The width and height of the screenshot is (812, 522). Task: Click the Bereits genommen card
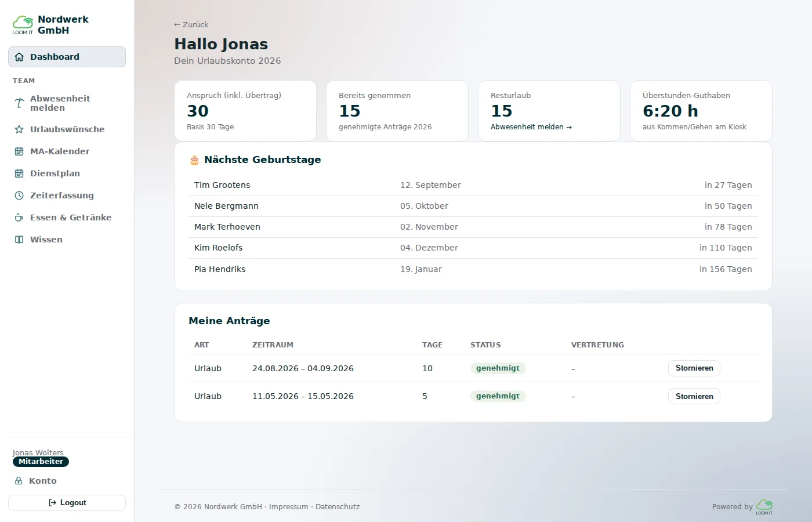397,110
